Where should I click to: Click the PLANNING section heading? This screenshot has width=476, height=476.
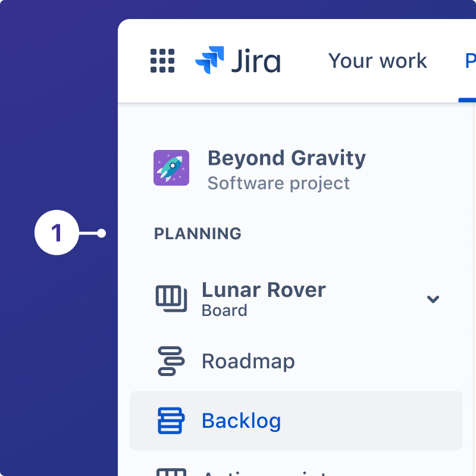coord(198,233)
